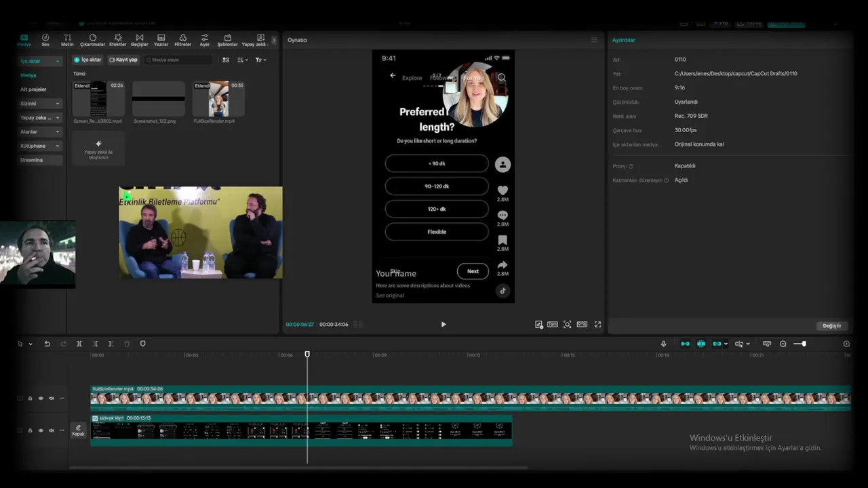Click the preview zoom focus icon
Screen dimensions: 868x488
coord(568,325)
